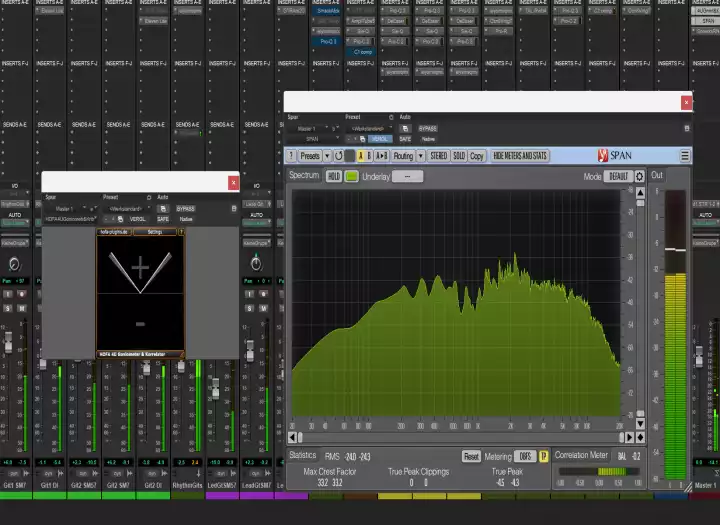Open spectrum mode settings gear

tap(640, 177)
